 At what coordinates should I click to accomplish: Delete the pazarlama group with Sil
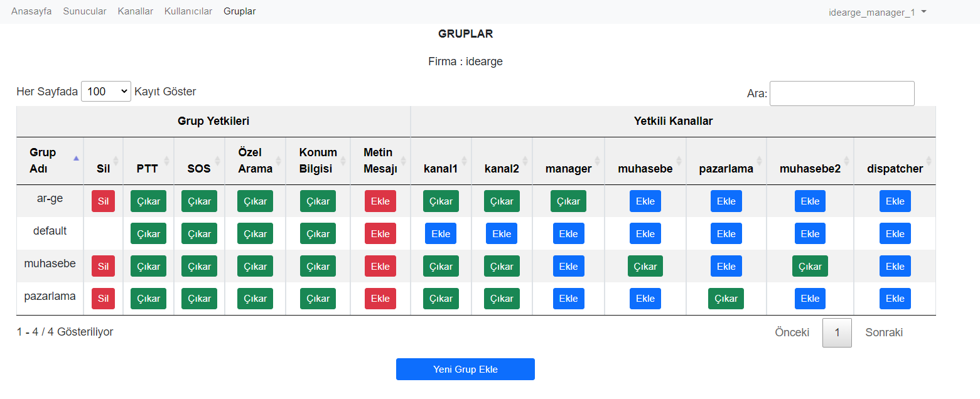click(x=104, y=299)
